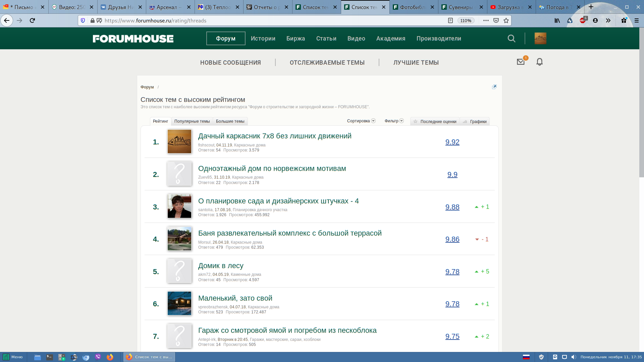Screen dimensions: 644x362
Task: Toggle reader view icon in the address bar
Action: 450,20
